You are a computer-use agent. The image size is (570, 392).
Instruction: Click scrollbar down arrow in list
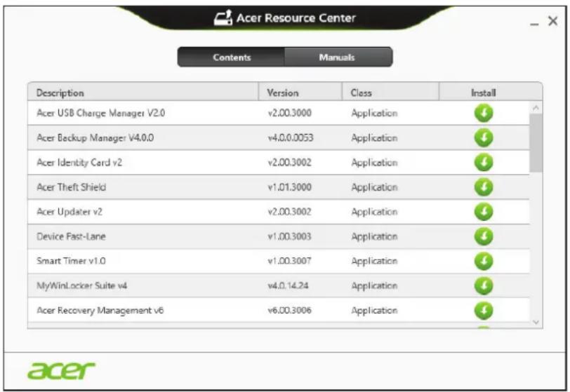point(536,322)
